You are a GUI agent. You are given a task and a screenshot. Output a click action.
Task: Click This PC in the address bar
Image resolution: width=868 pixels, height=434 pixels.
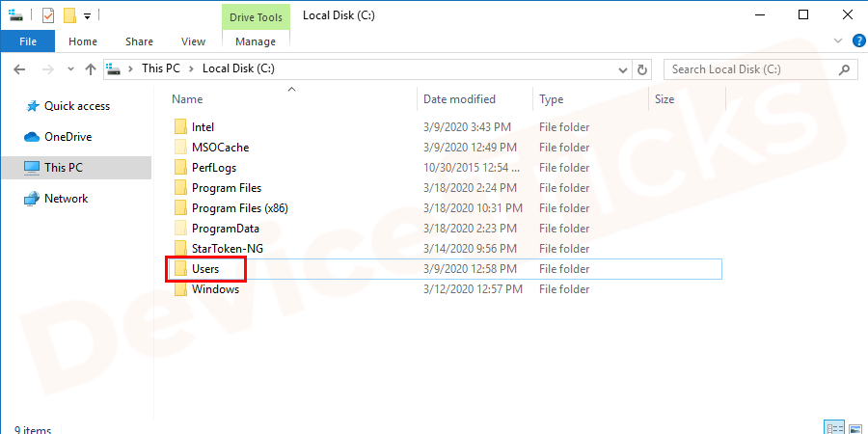click(160, 68)
